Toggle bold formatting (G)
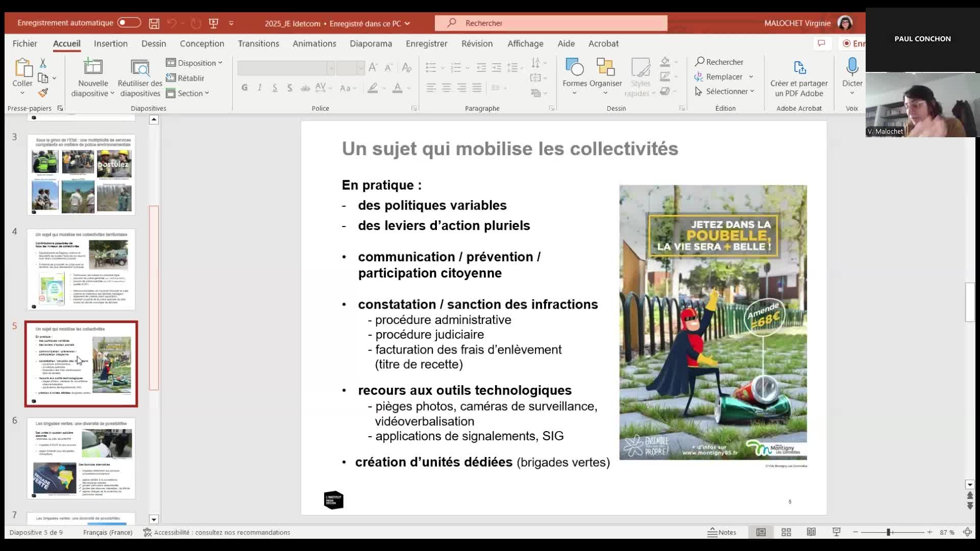 coord(244,88)
